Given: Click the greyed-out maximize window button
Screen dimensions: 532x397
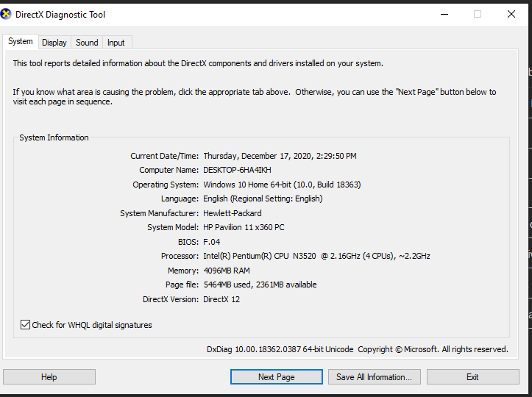Looking at the screenshot, I should [478, 14].
